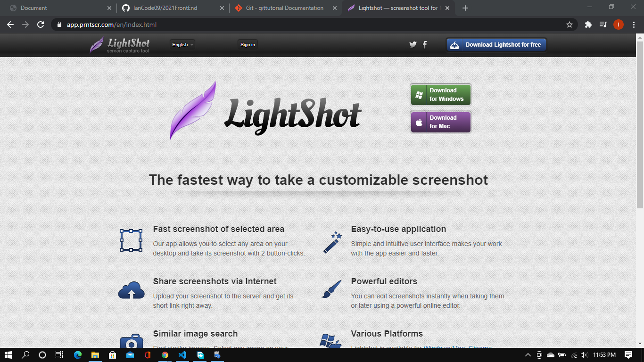
Task: Click Download Lightshot for free button
Action: point(496,45)
